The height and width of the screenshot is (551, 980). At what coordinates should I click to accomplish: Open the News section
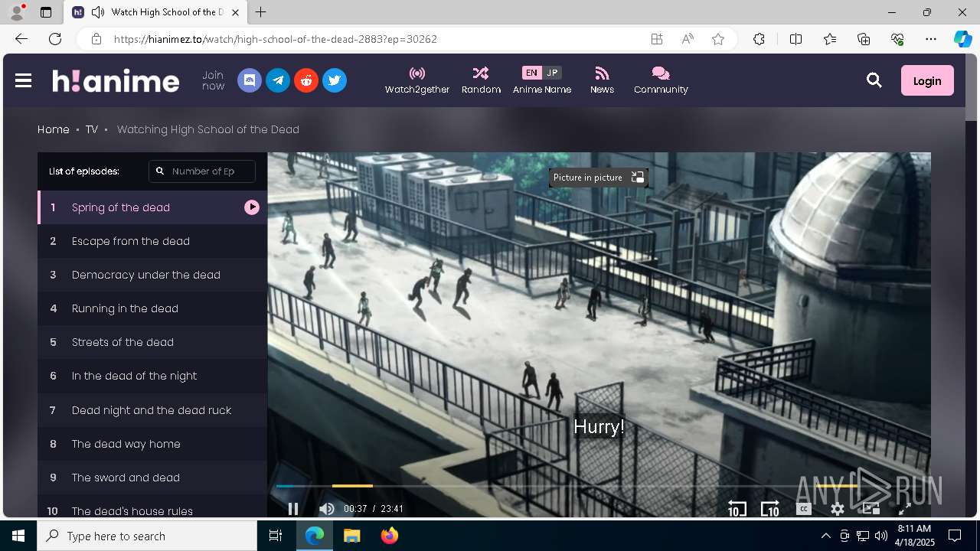tap(602, 80)
